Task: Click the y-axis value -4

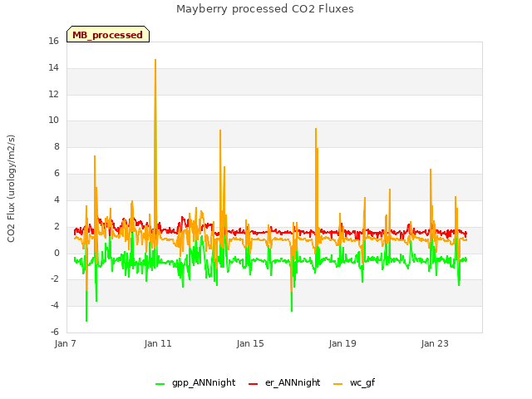Action: (x=55, y=305)
